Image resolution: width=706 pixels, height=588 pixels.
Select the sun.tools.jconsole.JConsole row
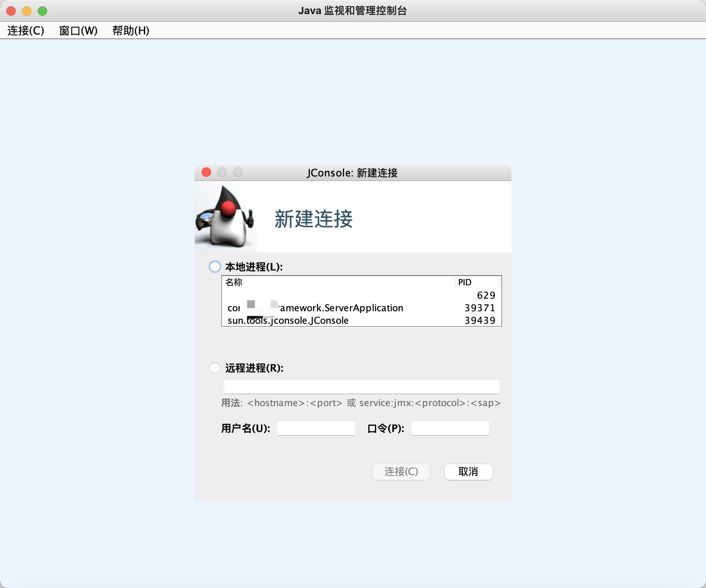click(361, 320)
